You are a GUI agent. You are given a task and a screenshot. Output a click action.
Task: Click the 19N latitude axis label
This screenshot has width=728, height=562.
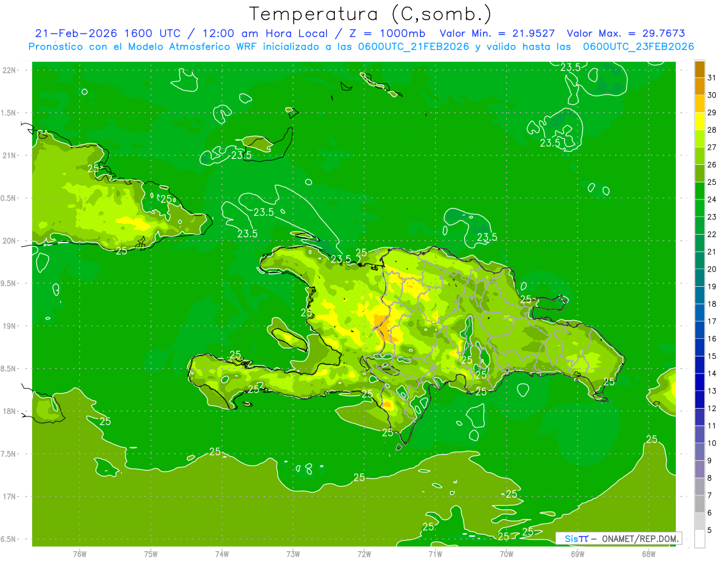(9, 326)
